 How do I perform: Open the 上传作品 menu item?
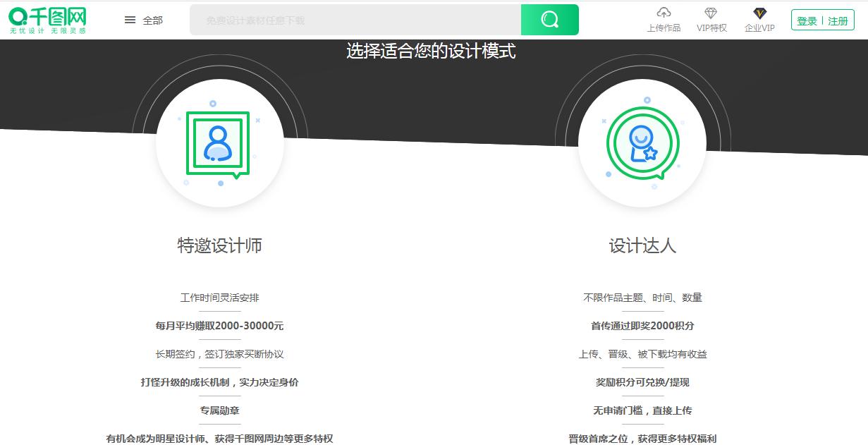663,29
